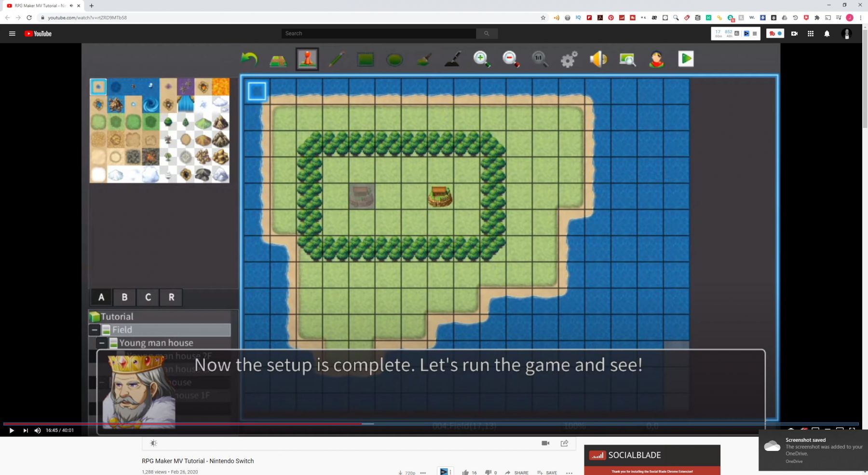Screen dimensions: 868x475
Task: Click the undo arrow in the RPG Maker toolbar
Action: click(x=249, y=59)
